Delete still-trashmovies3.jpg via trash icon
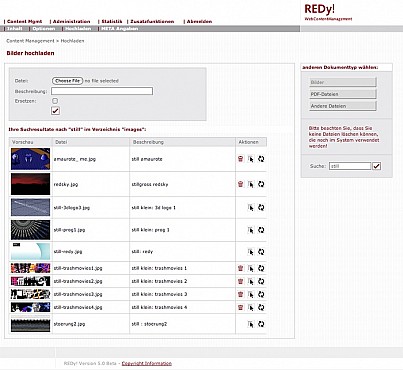This screenshot has height=370, width=403. pyautogui.click(x=240, y=294)
